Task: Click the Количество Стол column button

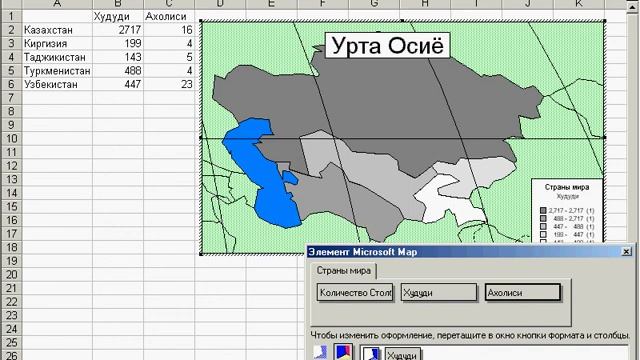Action: click(x=355, y=293)
